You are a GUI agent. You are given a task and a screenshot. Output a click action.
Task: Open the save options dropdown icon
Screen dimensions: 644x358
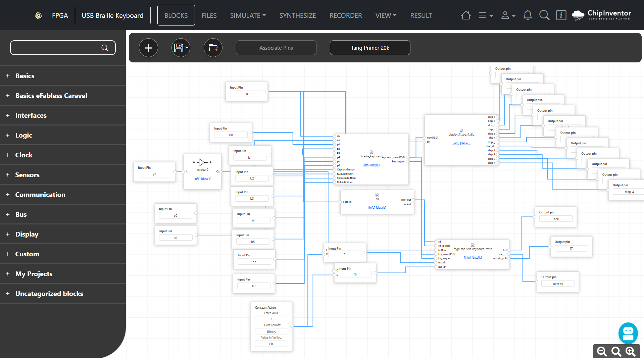coord(181,48)
